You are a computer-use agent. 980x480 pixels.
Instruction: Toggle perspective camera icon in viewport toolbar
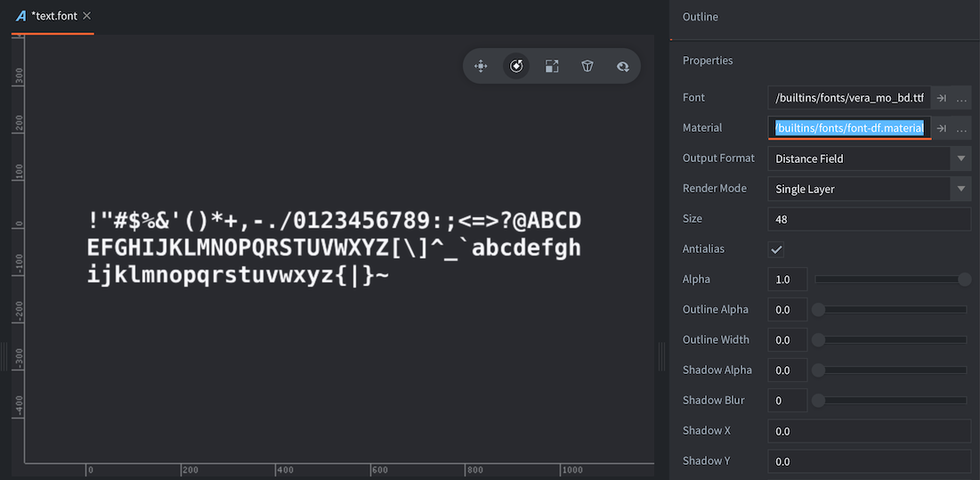[587, 66]
